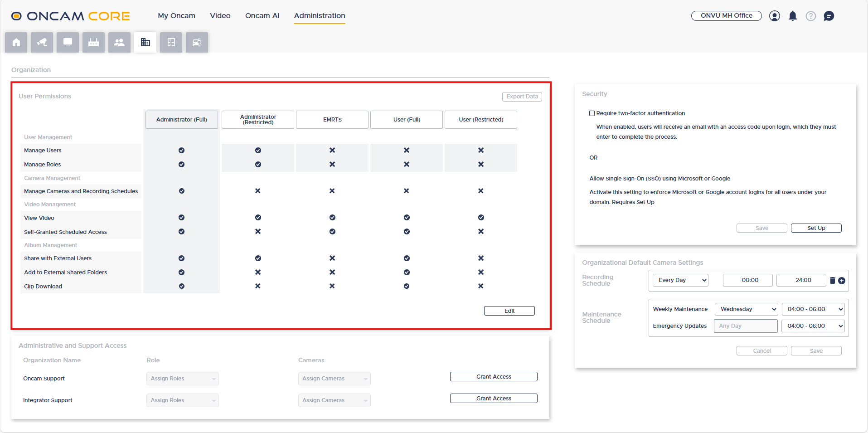Open Integrator Support Assign Roles dropdown
The image size is (868, 433).
click(183, 400)
